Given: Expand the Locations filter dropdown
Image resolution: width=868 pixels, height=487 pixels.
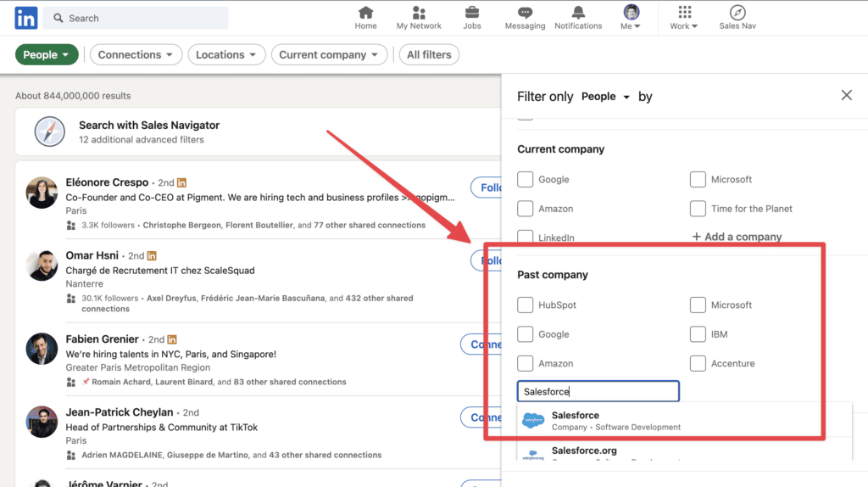Looking at the screenshot, I should [226, 55].
